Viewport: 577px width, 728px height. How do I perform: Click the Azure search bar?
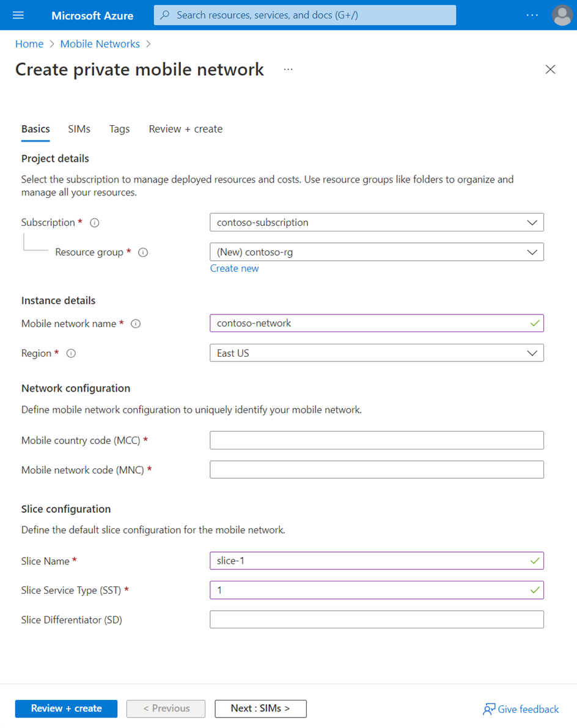pos(304,15)
